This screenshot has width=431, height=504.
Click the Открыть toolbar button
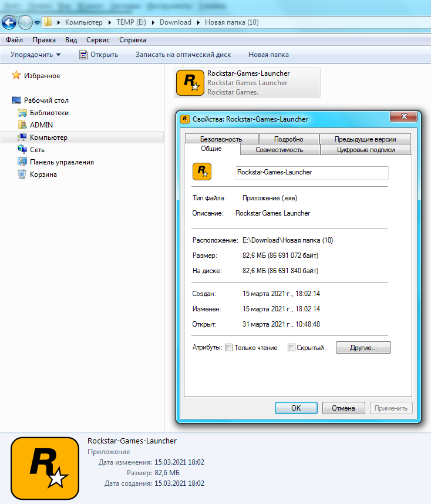99,55
